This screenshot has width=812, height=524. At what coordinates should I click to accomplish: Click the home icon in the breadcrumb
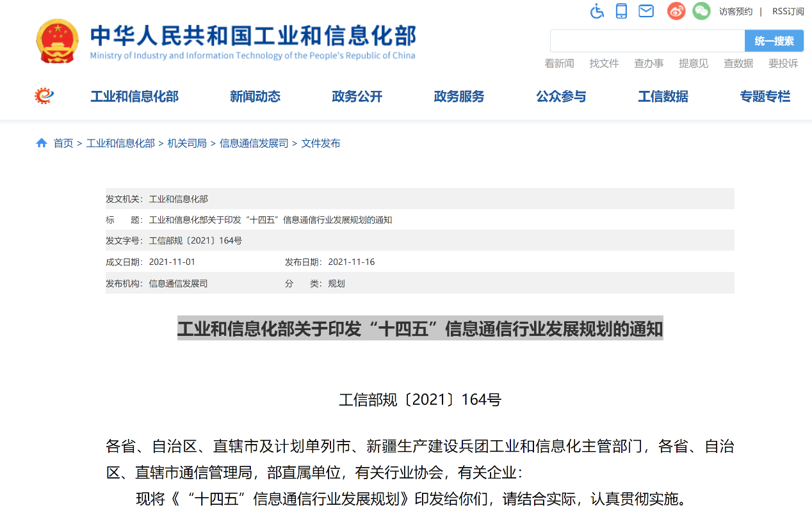click(42, 143)
